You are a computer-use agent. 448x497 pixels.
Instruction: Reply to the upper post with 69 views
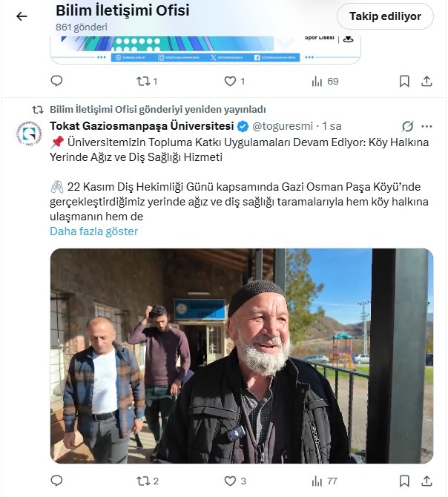pyautogui.click(x=56, y=81)
